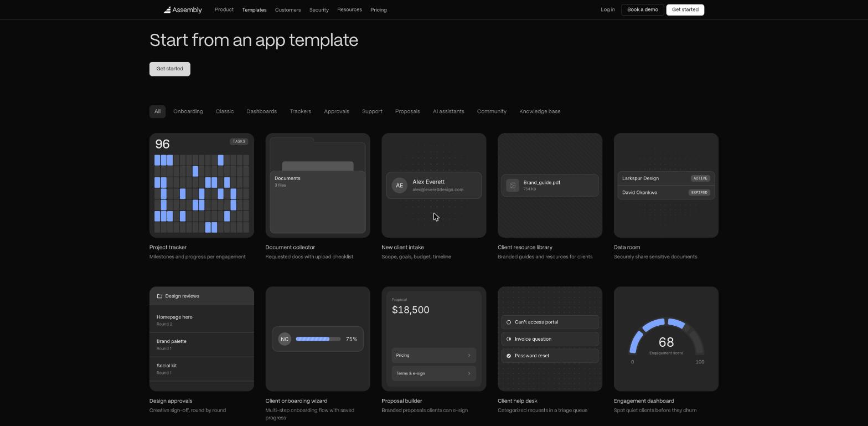
Task: Click the EXPIRED badge next to David Okonkwo
Action: (x=699, y=193)
